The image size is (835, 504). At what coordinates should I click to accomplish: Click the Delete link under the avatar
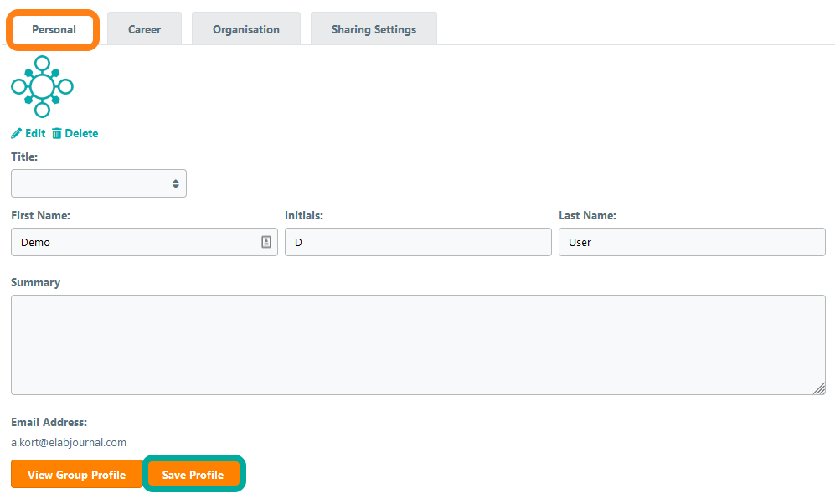81,134
